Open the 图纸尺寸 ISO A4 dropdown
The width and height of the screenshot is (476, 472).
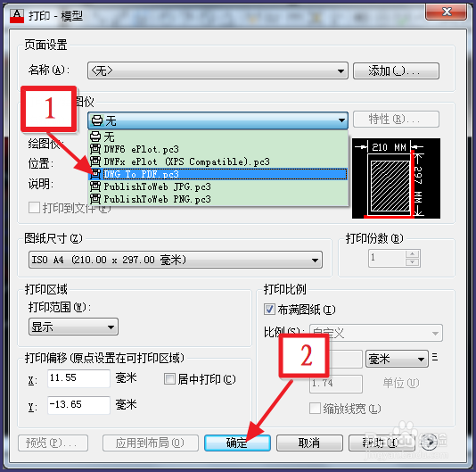click(x=176, y=260)
